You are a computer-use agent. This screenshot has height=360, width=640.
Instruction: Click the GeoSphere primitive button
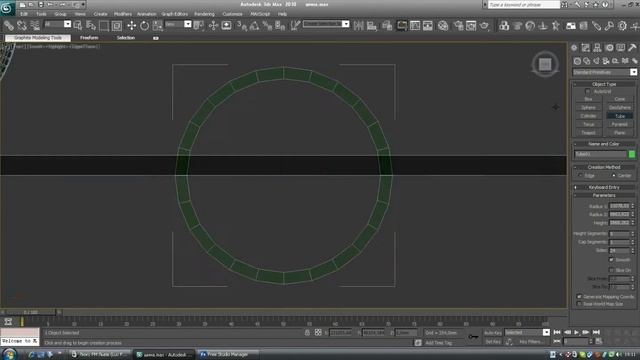point(620,108)
